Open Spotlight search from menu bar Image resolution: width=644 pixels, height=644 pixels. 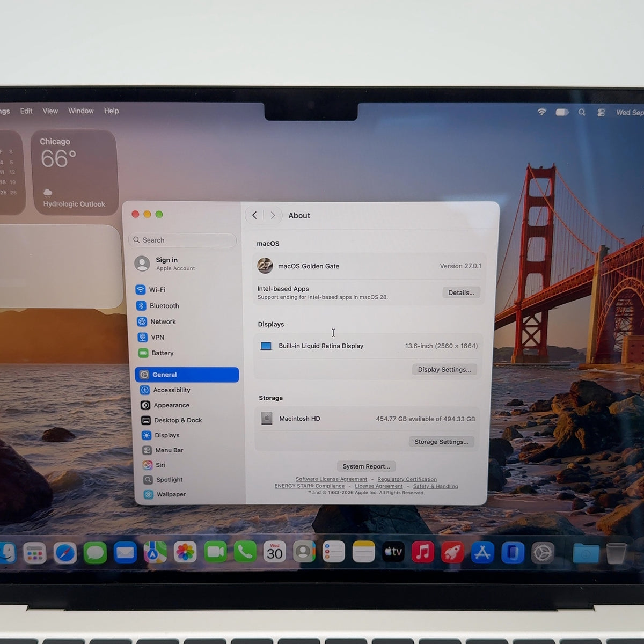(x=582, y=112)
